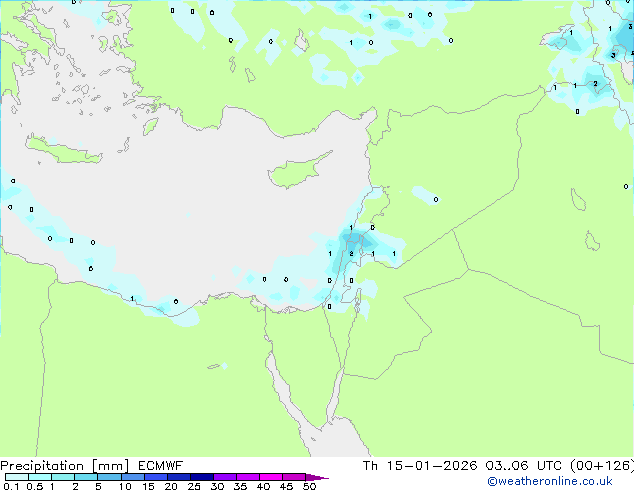
Task: Select the "ECMWF" model label
Action: [x=160, y=466]
